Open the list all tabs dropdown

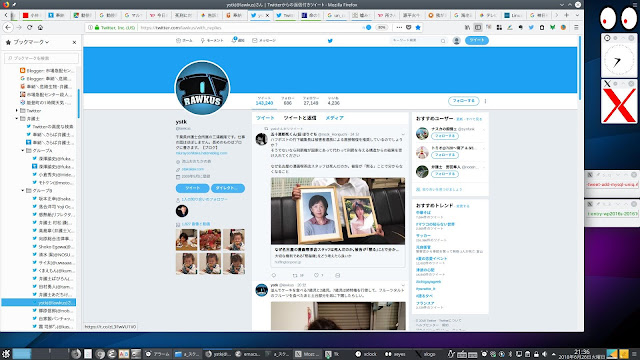[577, 15]
